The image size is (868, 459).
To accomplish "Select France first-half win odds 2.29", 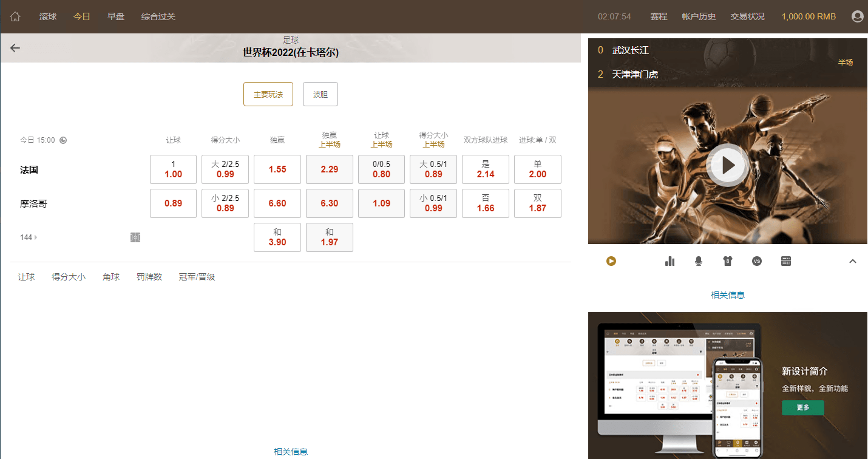I will click(330, 169).
